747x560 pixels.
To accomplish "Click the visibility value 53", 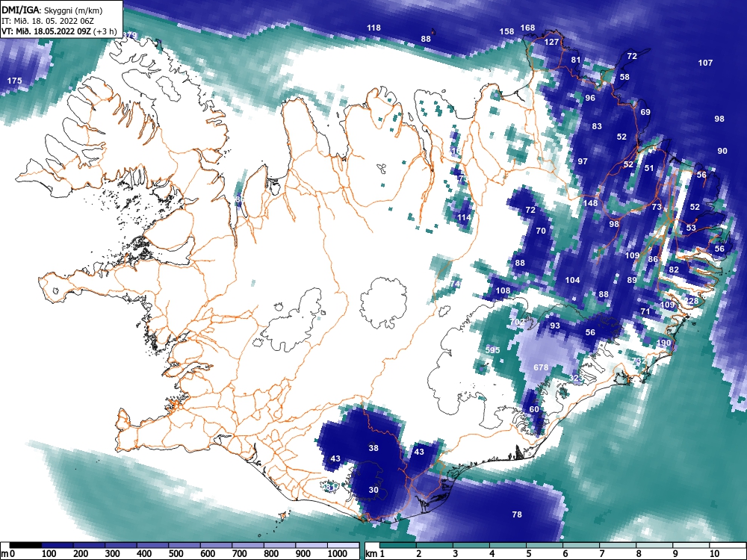I will (691, 228).
